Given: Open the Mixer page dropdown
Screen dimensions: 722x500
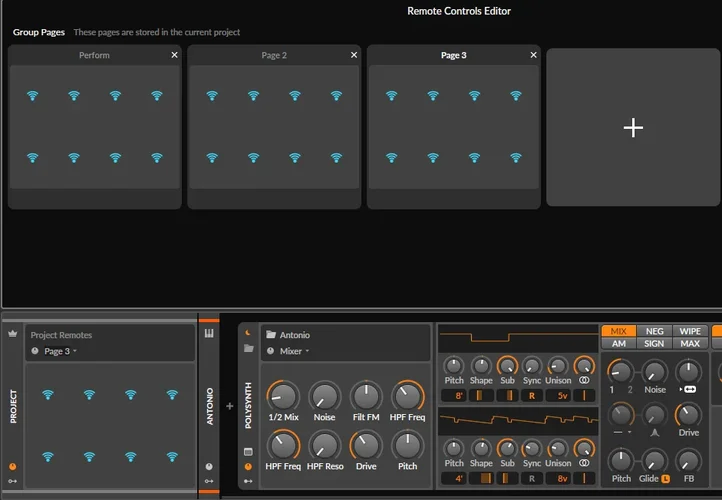Looking at the screenshot, I should coord(292,351).
